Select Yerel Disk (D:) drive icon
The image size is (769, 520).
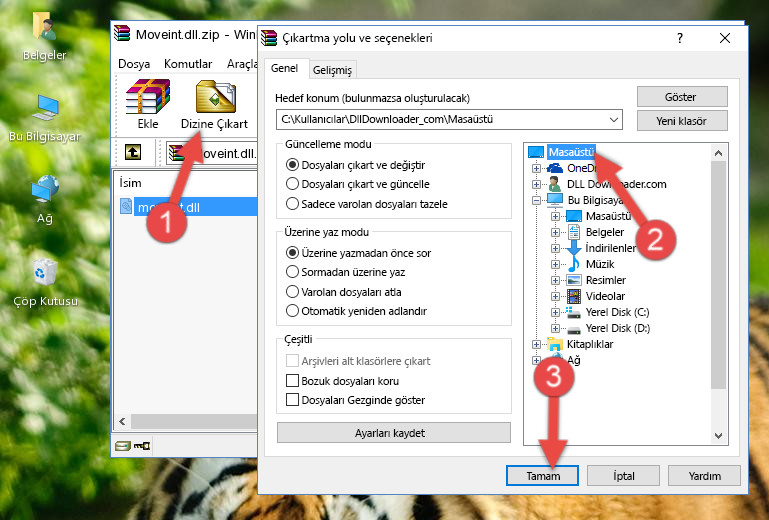tap(574, 329)
